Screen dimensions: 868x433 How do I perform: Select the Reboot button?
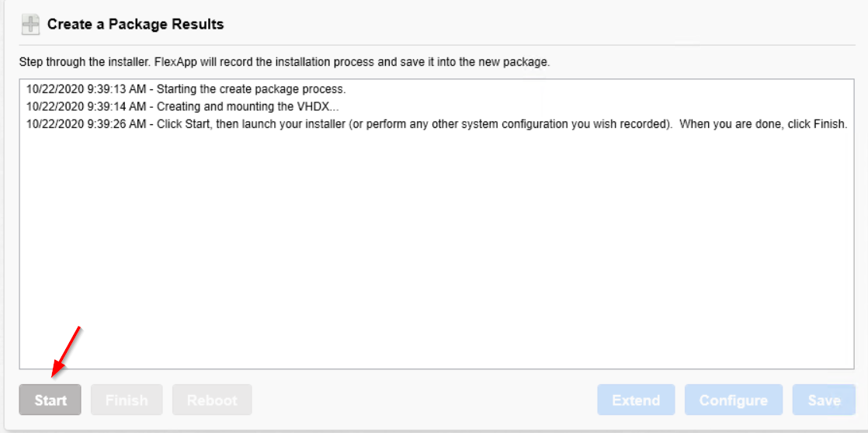(212, 400)
